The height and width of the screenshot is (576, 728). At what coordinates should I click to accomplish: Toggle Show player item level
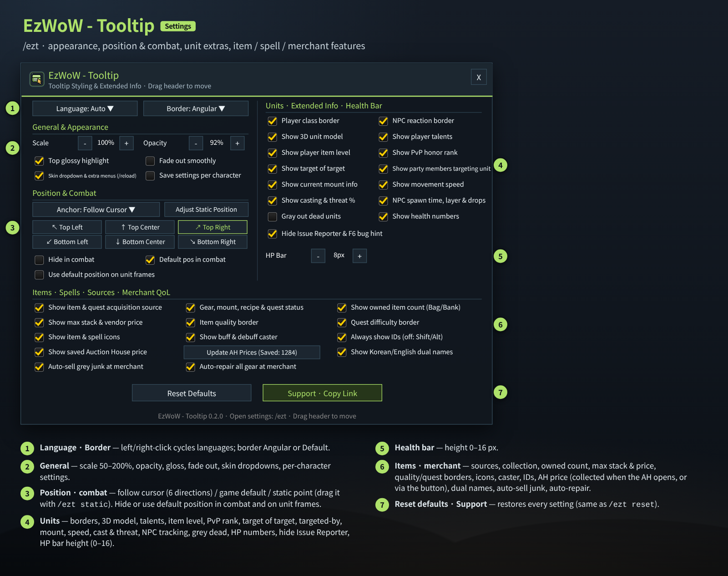(273, 153)
